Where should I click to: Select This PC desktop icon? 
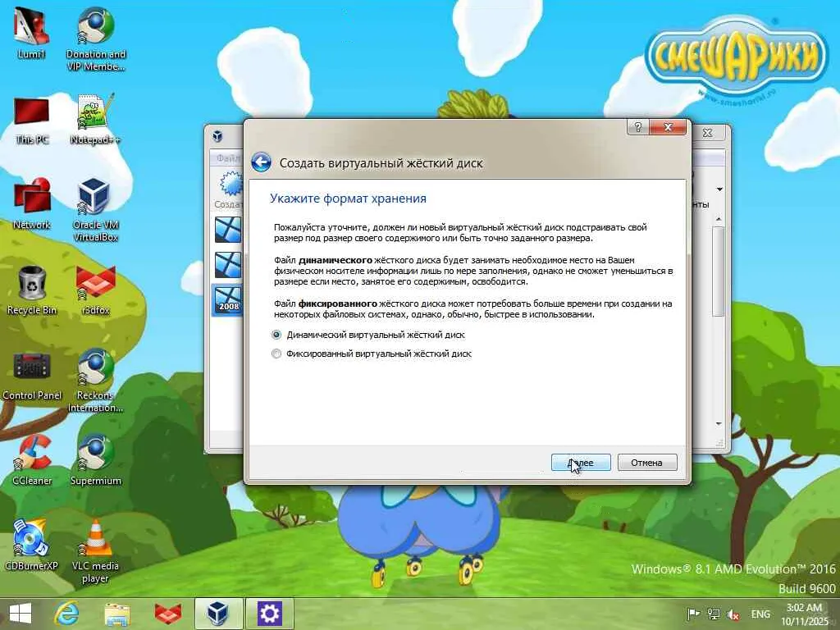[32, 121]
